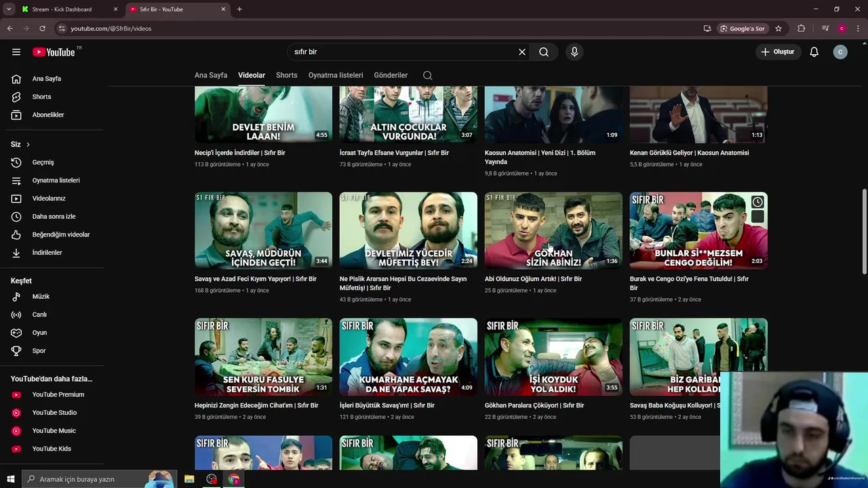
Task: Switch to Gönderiler channel tab
Action: click(x=391, y=75)
